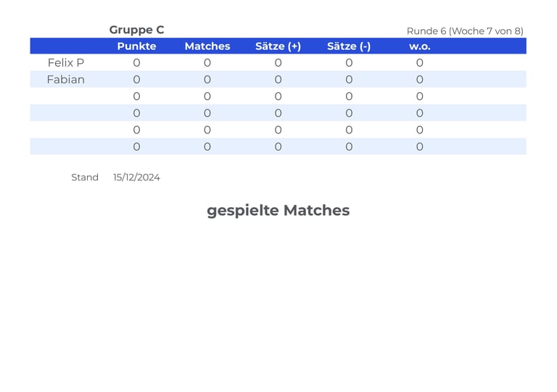Viewport: 557px width, 392px height.
Task: Select Fabian's w.o. value
Action: (419, 80)
